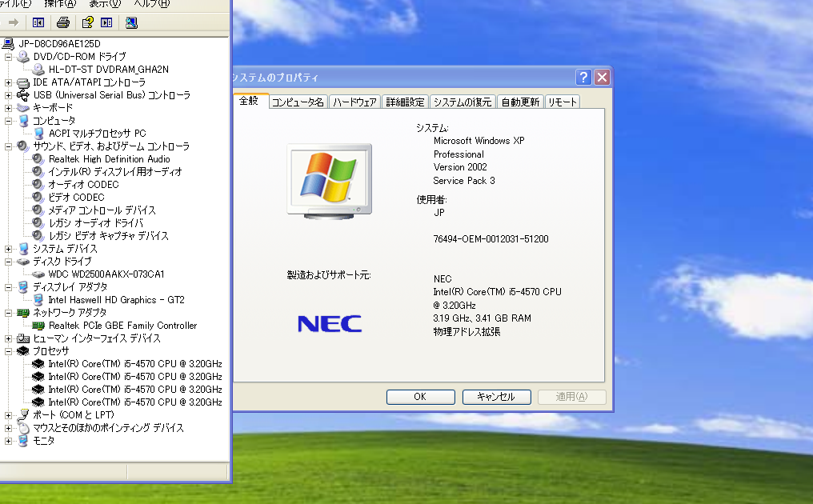Select the first Intel Core i5-4570 processor entry
813x504 pixels.
(x=134, y=364)
